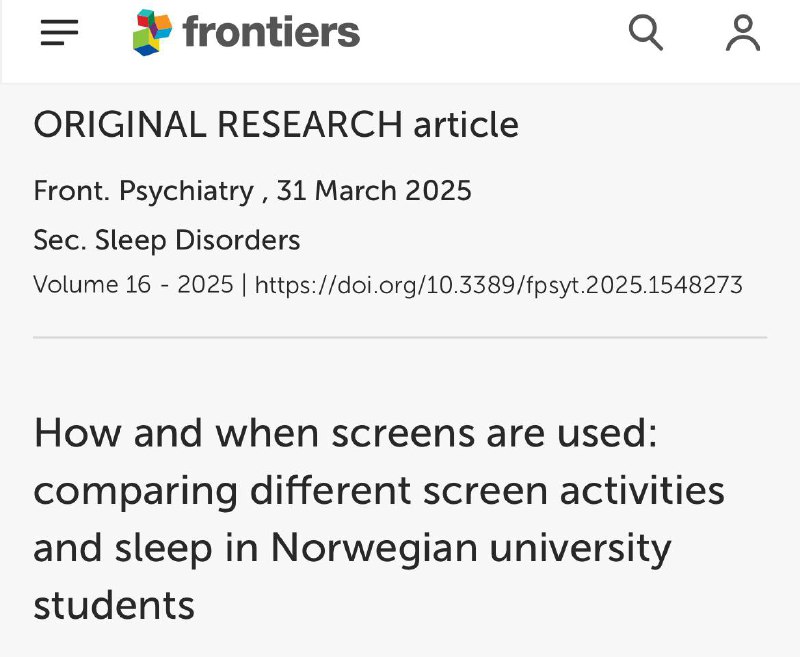Viewport: 800px width, 657px height.
Task: Select the Volume 16 - 2025 text
Action: click(x=133, y=284)
